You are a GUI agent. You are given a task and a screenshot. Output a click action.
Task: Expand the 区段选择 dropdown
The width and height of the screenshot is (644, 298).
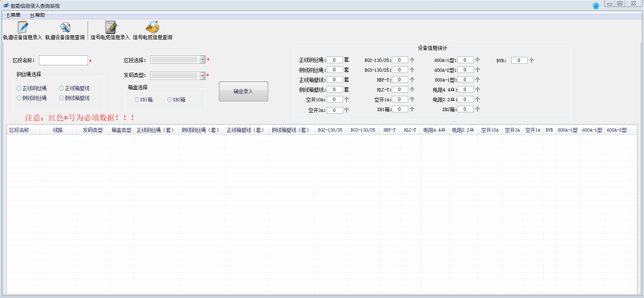tap(202, 60)
